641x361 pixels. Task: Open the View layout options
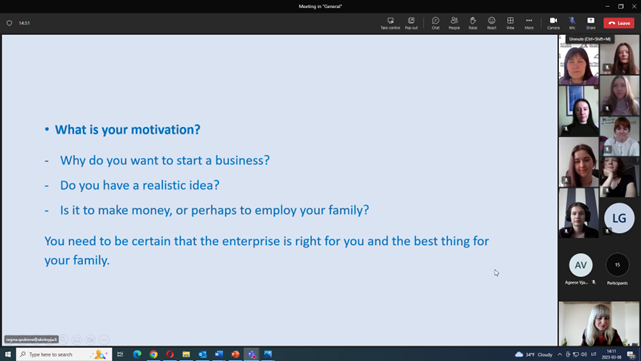pos(510,23)
